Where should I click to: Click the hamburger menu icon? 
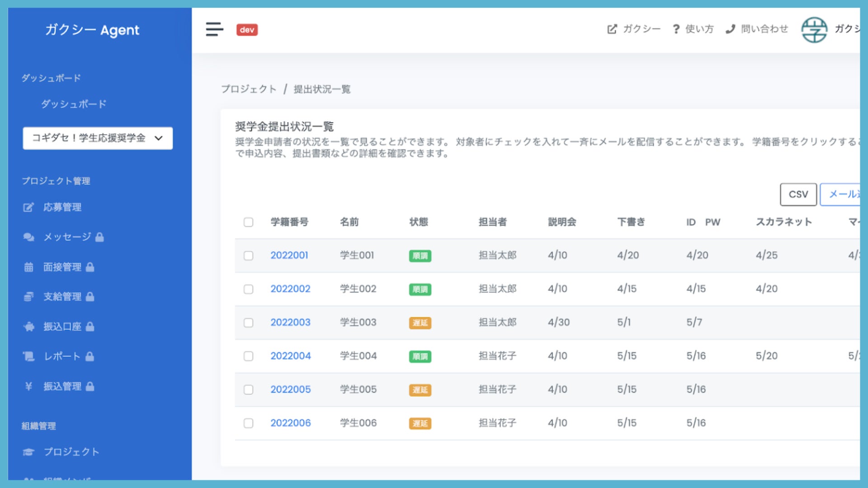click(x=214, y=29)
